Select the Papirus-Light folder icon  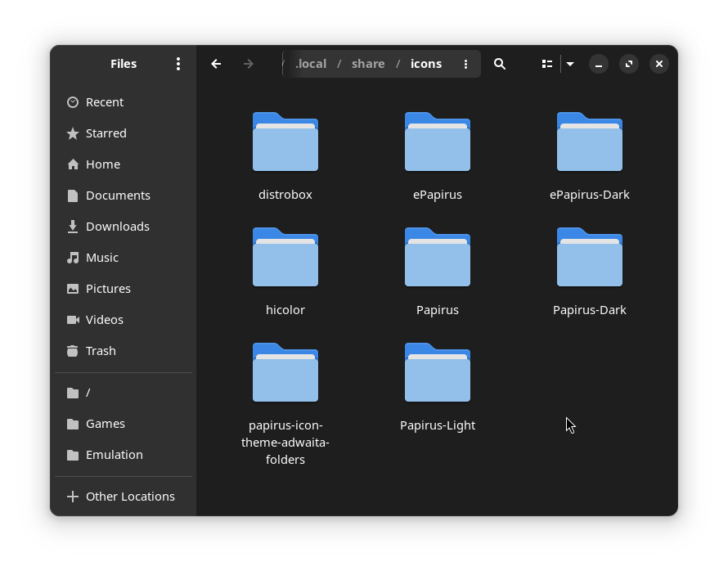(438, 372)
